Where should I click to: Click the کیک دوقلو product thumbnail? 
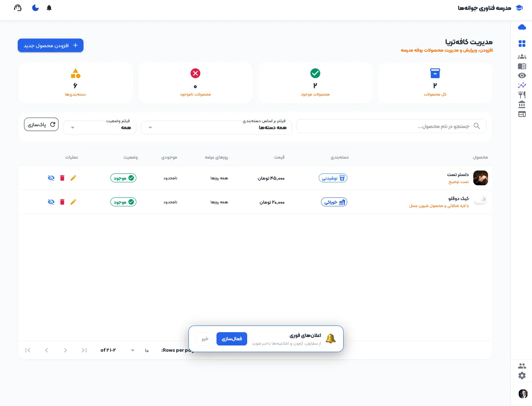pos(480,201)
